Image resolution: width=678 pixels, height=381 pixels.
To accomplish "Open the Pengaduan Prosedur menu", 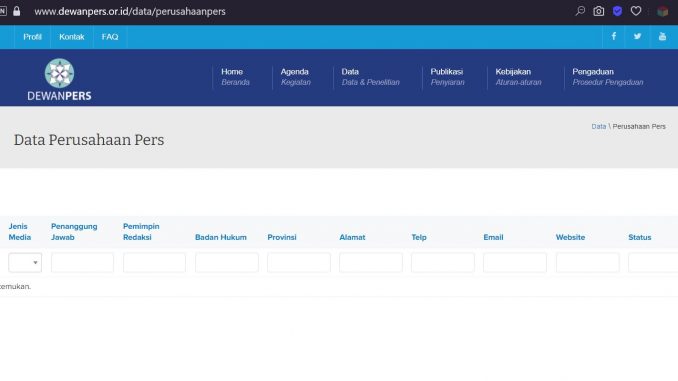I will point(608,77).
